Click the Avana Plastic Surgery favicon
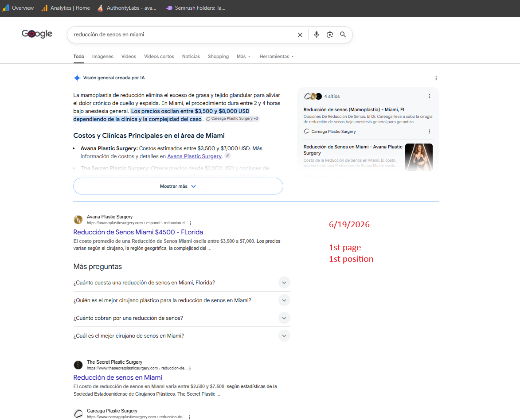 point(78,219)
